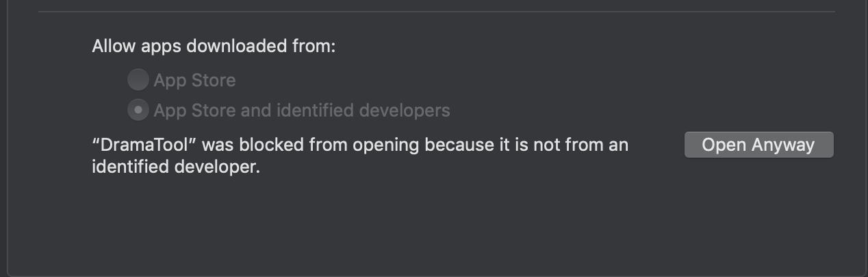868x277 pixels.
Task: Click empty pane area below the blocked message
Action: point(411,226)
